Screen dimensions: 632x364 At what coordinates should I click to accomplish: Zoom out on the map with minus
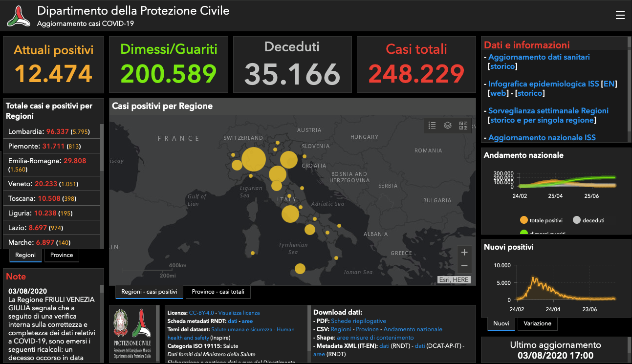pyautogui.click(x=464, y=266)
